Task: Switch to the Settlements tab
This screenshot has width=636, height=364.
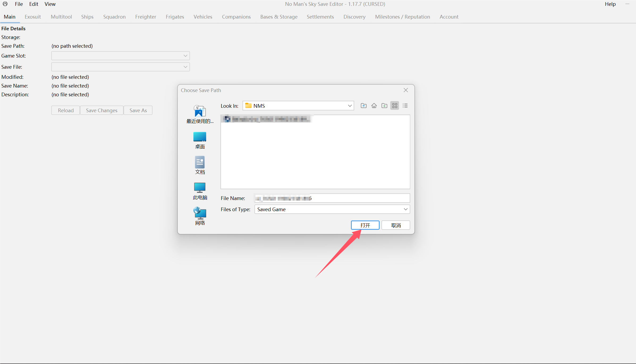Action: click(x=320, y=17)
